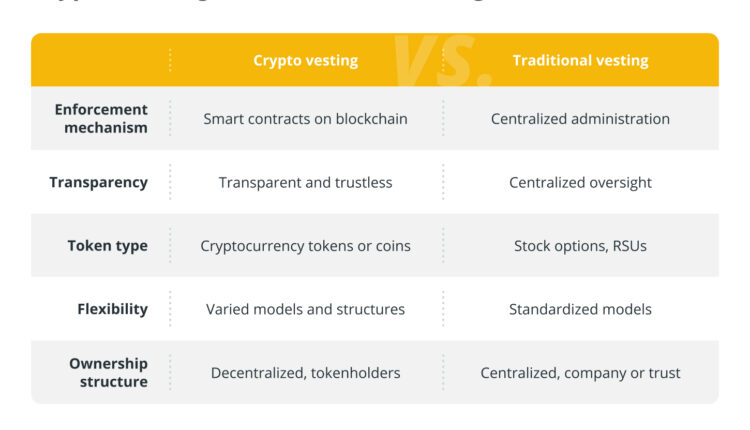The height and width of the screenshot is (430, 750).
Task: Click the "Centralized oversight" cell
Action: tap(580, 182)
